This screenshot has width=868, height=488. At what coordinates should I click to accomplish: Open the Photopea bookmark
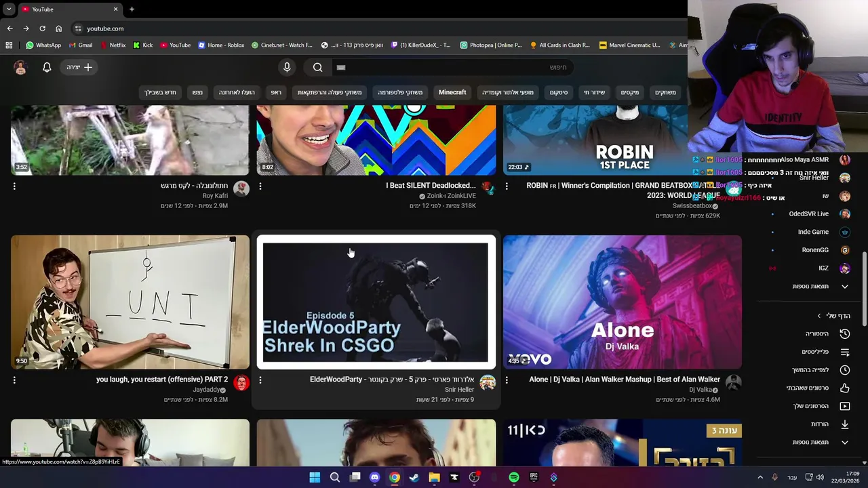491,45
